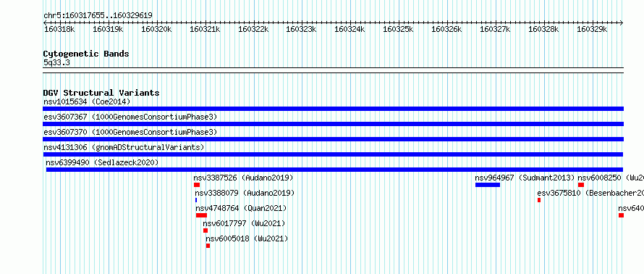Open nsv6008250 variant label
The width and height of the screenshot is (644, 274).
coord(611,178)
